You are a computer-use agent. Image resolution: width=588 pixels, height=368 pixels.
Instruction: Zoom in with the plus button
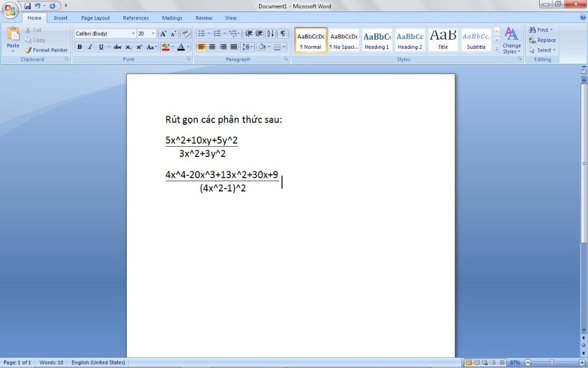tap(581, 362)
